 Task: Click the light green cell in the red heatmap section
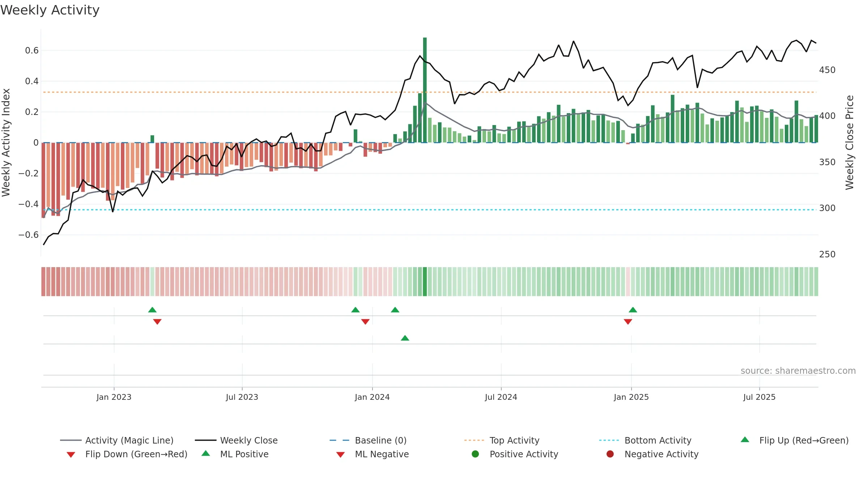click(x=152, y=282)
